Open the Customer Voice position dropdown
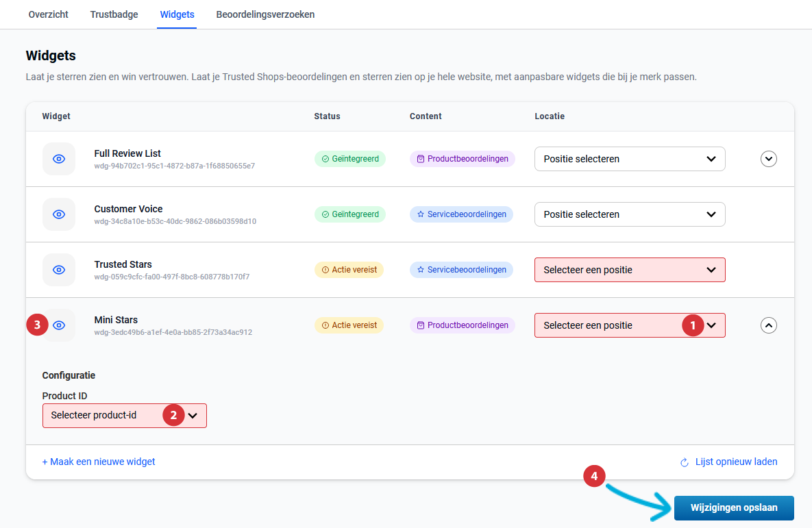Image resolution: width=812 pixels, height=528 pixels. pos(629,214)
